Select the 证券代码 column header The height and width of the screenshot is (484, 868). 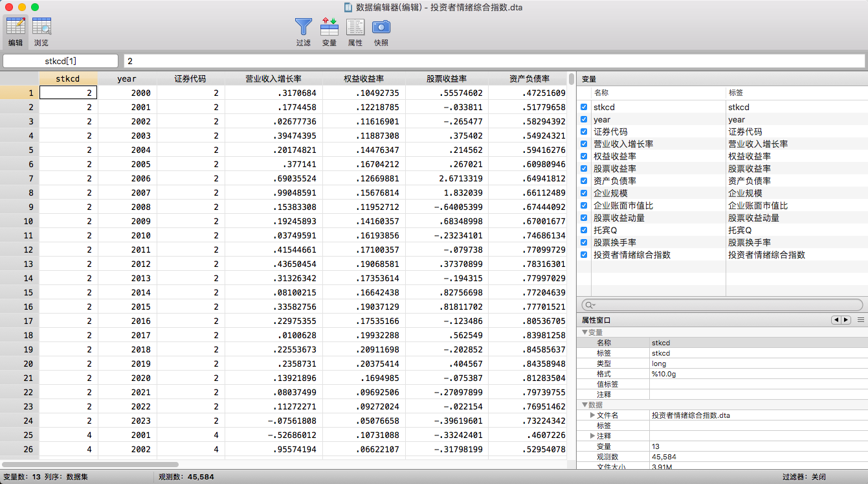click(190, 78)
